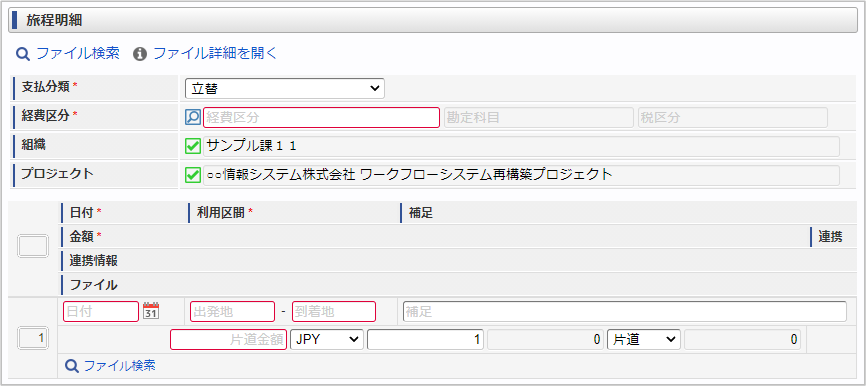
Task: Focus the 日付 input field
Action: [101, 311]
